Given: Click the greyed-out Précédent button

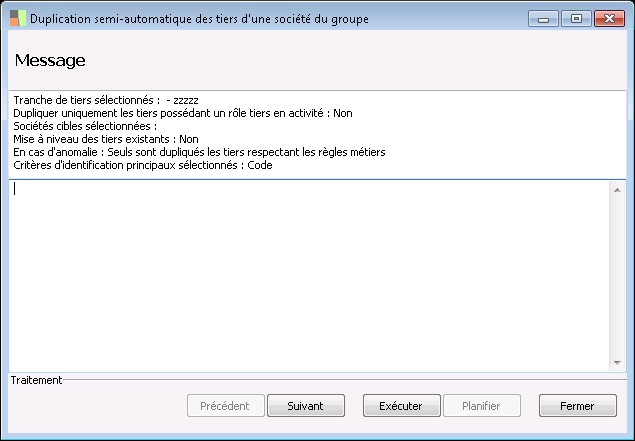Looking at the screenshot, I should click(x=226, y=406).
